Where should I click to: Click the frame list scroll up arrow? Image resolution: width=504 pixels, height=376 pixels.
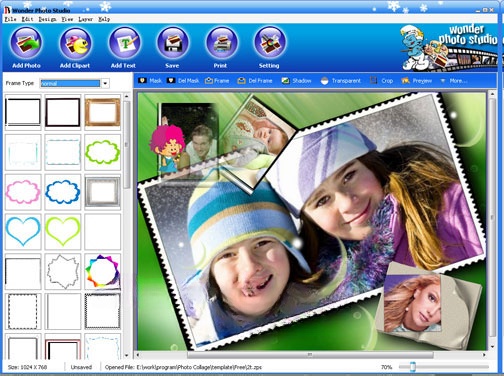point(126,97)
